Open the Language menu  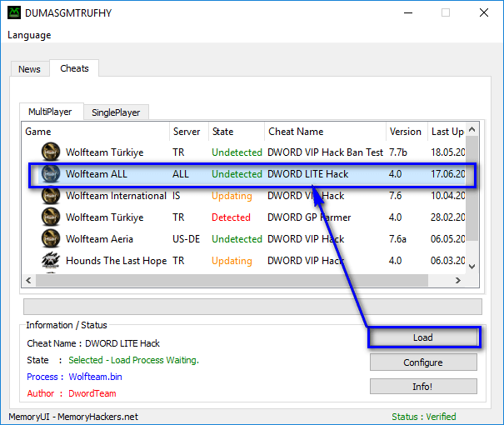(29, 35)
